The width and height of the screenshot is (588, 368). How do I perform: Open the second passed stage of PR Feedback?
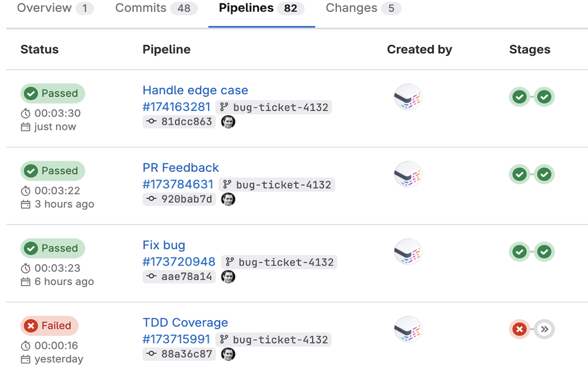click(x=545, y=175)
